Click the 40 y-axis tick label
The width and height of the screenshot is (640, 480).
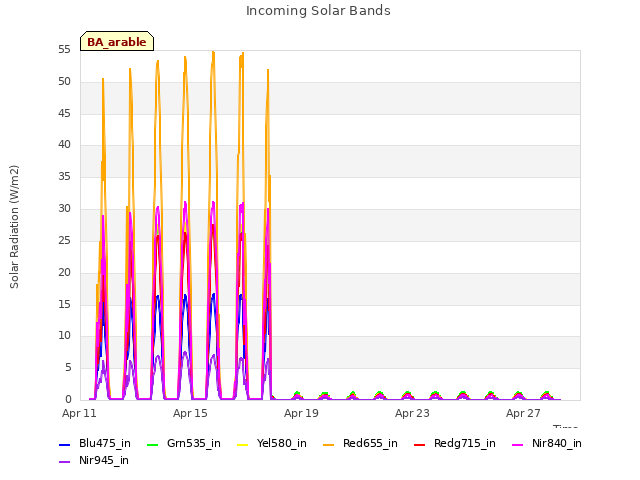click(64, 144)
